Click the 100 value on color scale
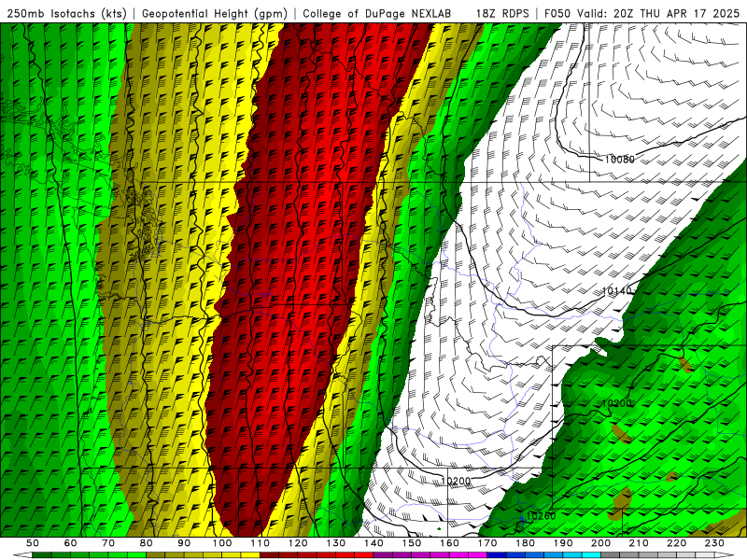The image size is (747, 560). tap(222, 543)
